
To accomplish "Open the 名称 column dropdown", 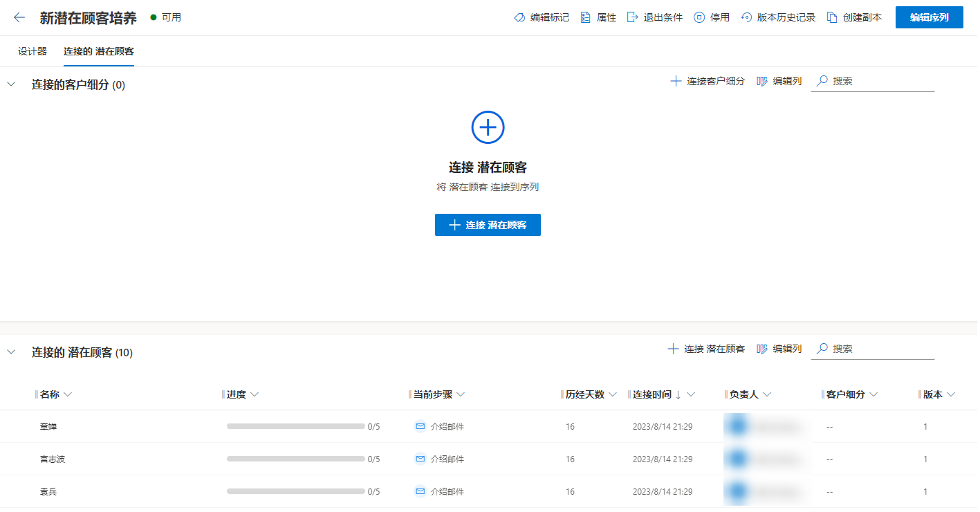I will click(68, 394).
